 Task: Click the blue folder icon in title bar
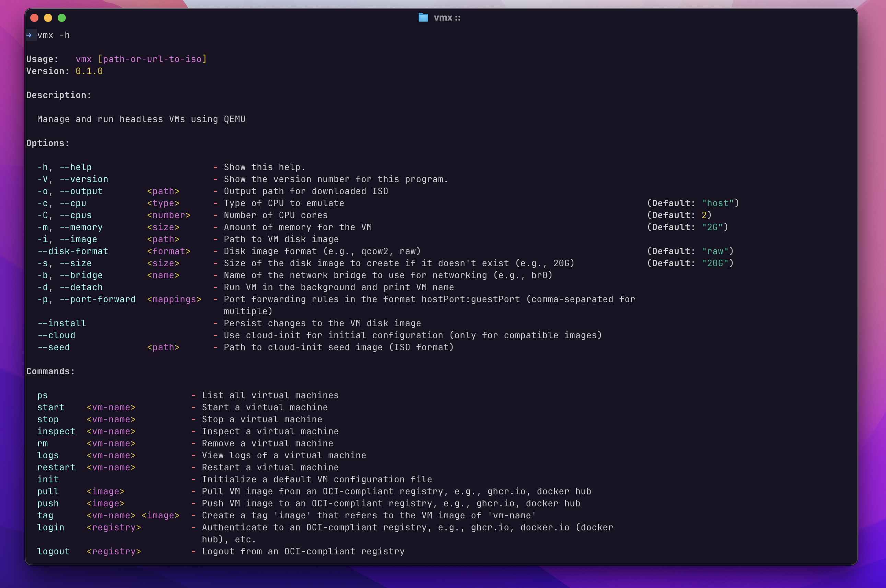click(423, 17)
